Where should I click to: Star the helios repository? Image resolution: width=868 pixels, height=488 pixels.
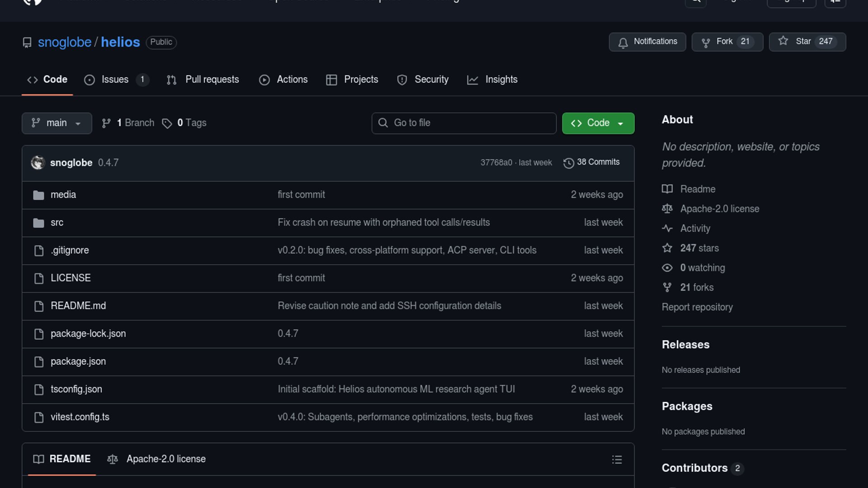coord(803,42)
